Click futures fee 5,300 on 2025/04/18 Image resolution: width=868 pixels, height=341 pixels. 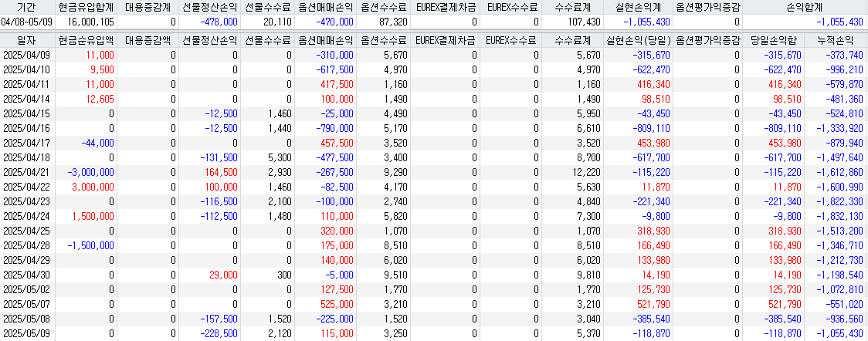click(x=280, y=157)
